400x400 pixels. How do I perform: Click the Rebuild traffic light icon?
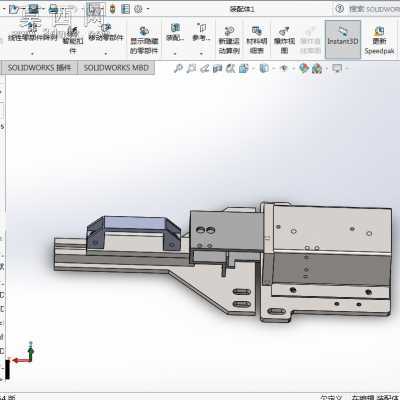[x=113, y=9]
